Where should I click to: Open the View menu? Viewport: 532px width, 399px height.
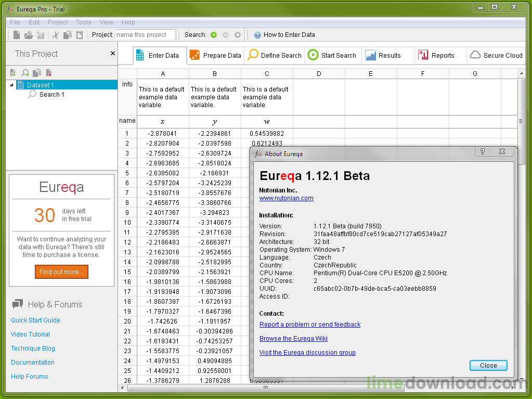click(107, 22)
